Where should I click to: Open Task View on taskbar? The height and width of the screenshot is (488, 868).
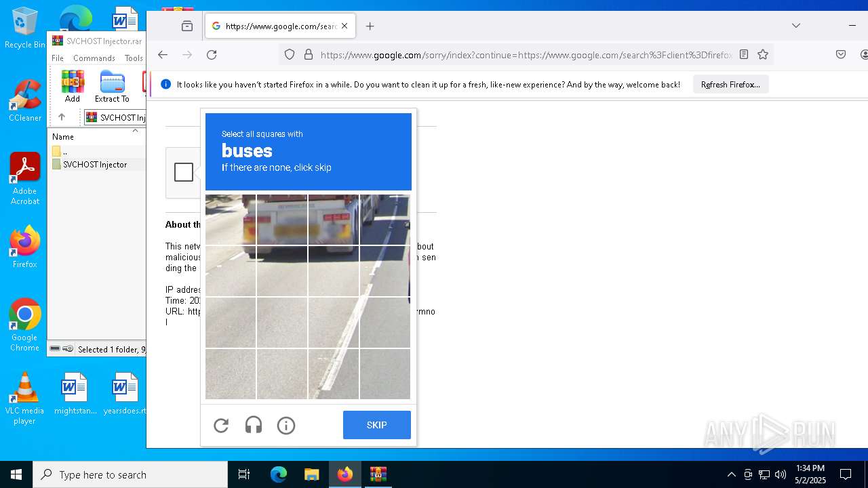(x=244, y=474)
